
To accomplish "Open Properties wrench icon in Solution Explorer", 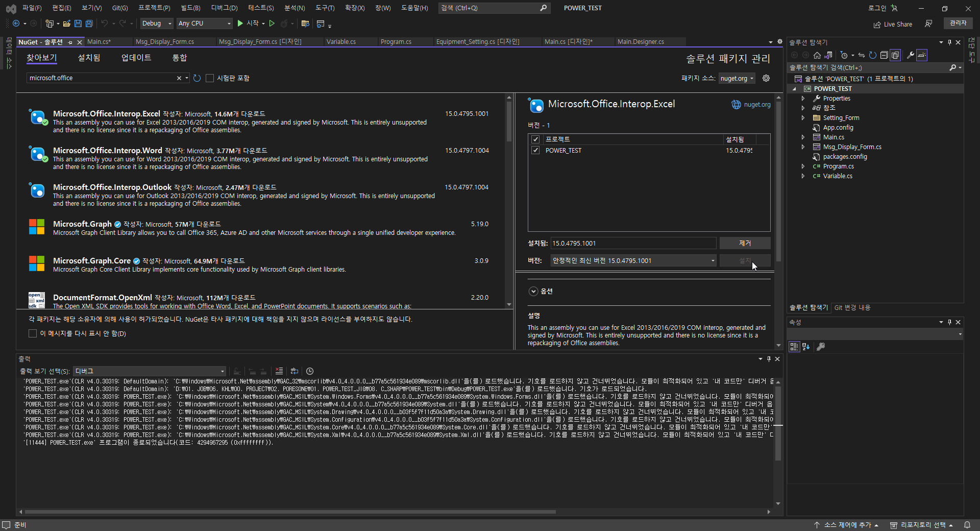I will [911, 55].
